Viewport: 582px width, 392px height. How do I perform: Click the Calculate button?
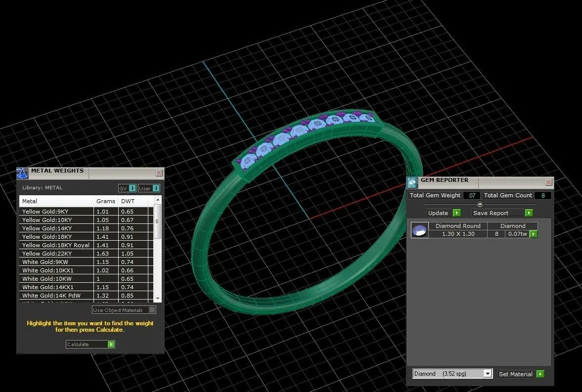pos(90,345)
